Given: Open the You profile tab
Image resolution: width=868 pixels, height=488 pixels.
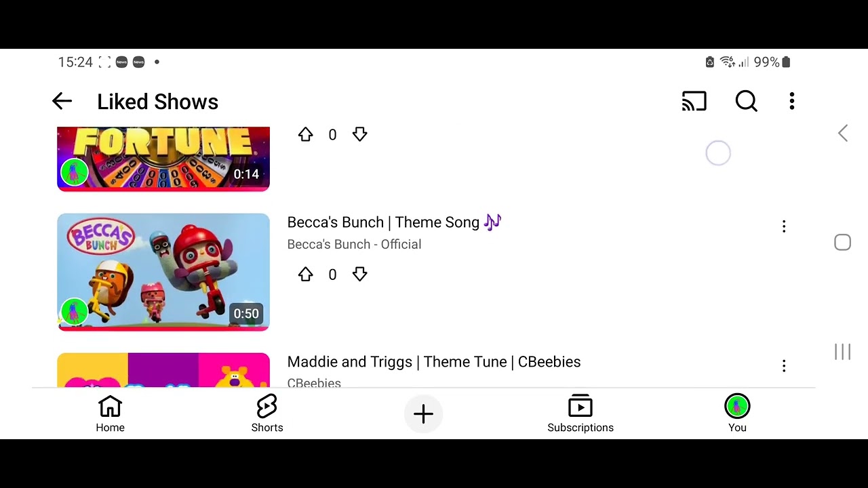Looking at the screenshot, I should tap(737, 414).
